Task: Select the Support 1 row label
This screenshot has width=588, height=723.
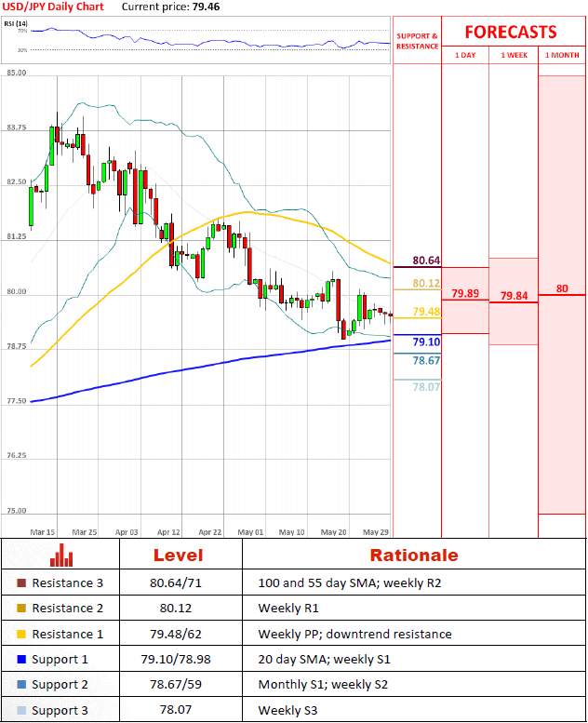Action: pyautogui.click(x=60, y=660)
